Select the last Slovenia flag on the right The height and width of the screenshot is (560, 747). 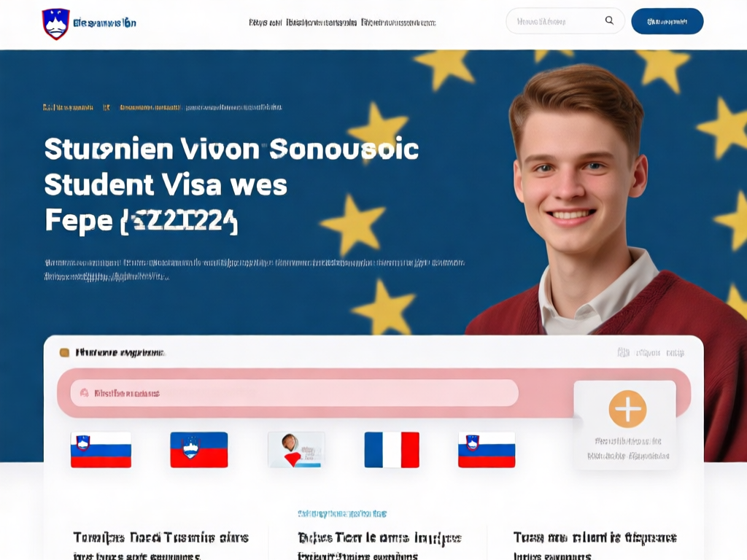click(487, 449)
